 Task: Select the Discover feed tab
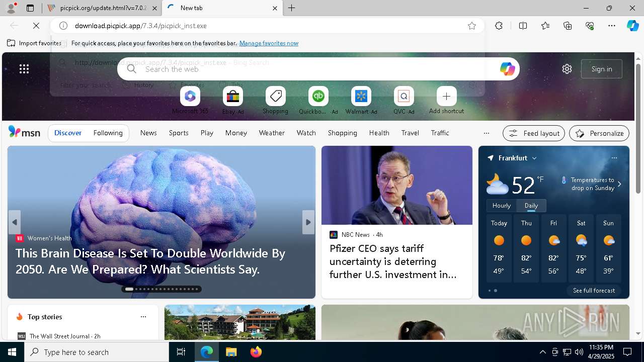68,133
